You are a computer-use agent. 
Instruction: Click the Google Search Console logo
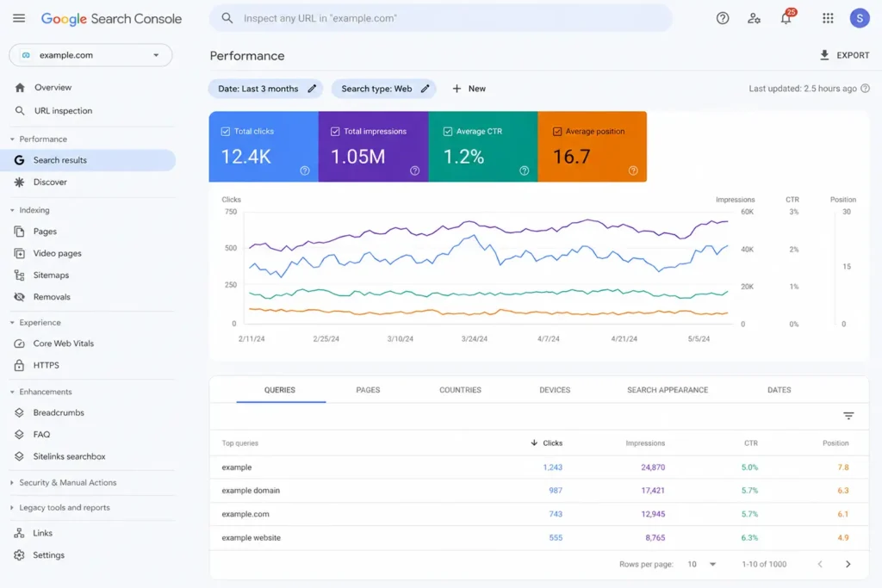tap(111, 19)
